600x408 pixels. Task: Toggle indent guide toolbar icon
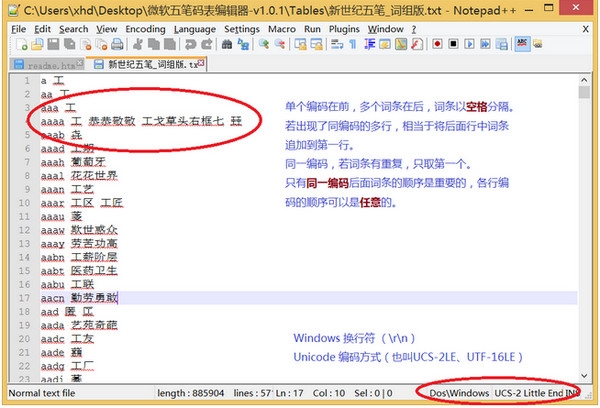(369, 44)
